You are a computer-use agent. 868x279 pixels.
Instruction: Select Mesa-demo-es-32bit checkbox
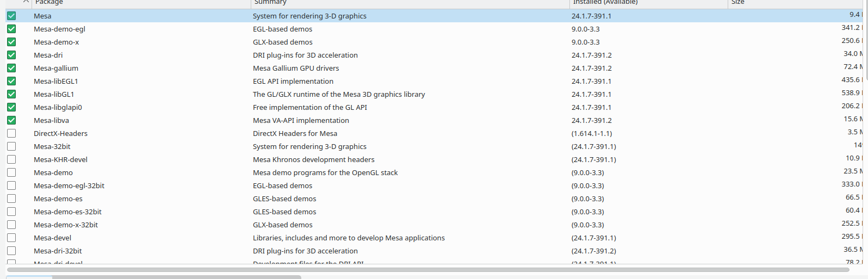(x=11, y=212)
